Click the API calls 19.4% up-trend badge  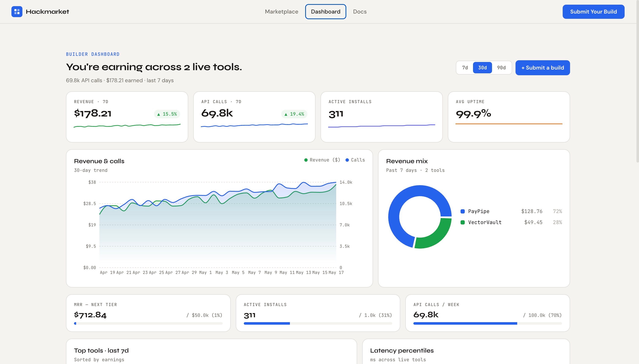(x=294, y=114)
